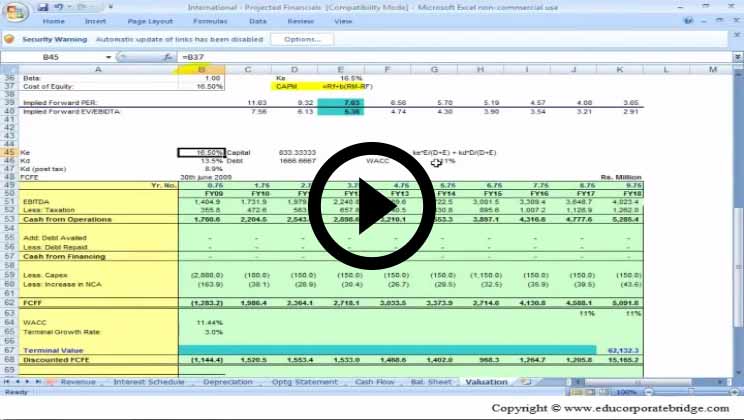Click the Insert Function fx icon

click(x=167, y=57)
